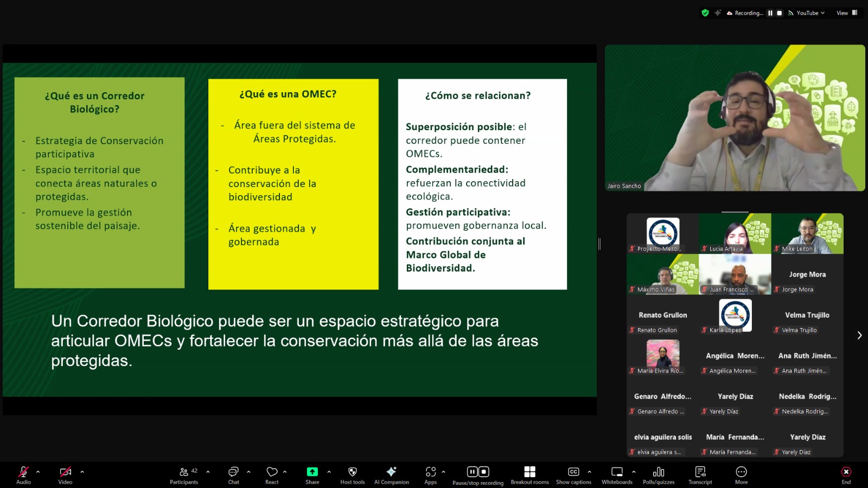
Task: Select Velma Trujillo participant tile
Action: [807, 314]
